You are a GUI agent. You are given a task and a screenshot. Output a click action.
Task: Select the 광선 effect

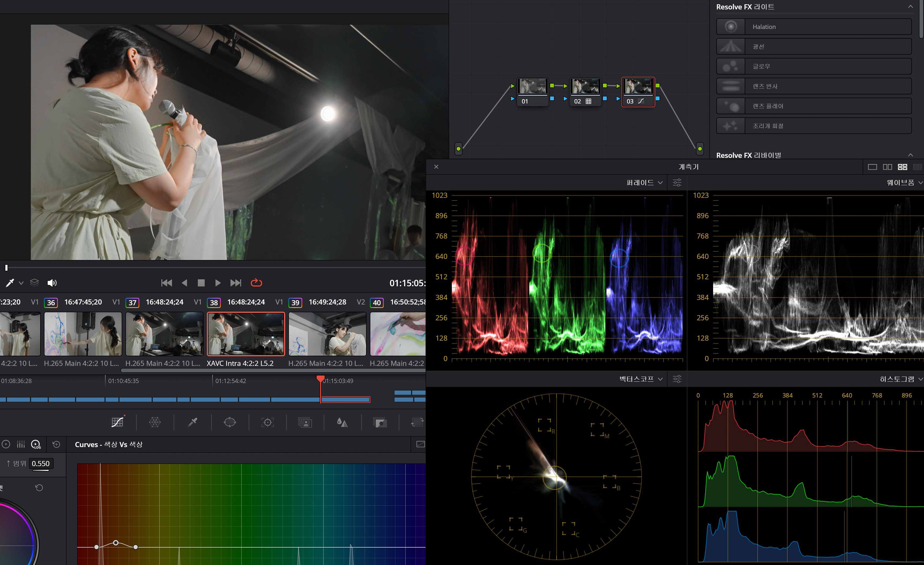point(814,47)
